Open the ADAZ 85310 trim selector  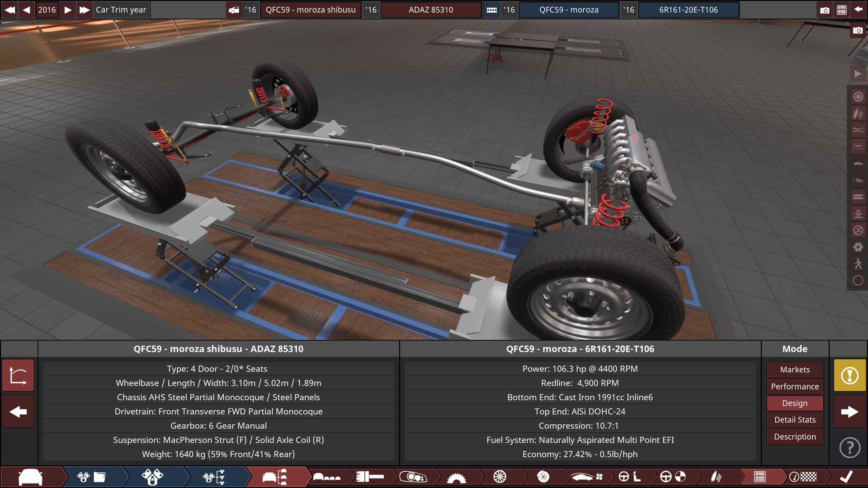(430, 9)
